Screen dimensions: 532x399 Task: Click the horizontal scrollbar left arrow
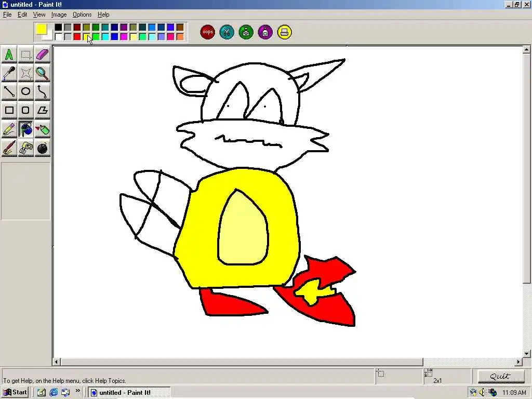point(56,362)
